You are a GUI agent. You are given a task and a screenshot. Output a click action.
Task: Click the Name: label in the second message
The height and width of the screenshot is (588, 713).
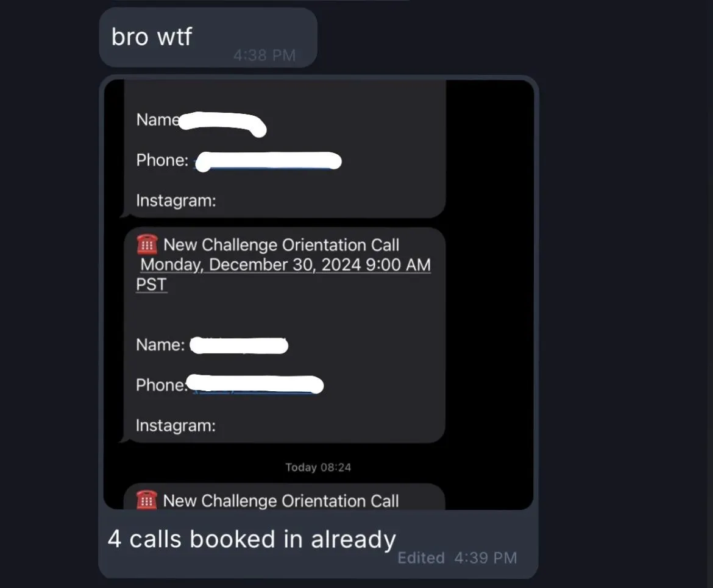160,345
